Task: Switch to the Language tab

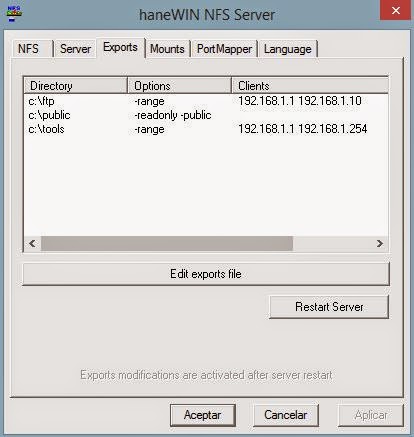Action: tap(287, 49)
